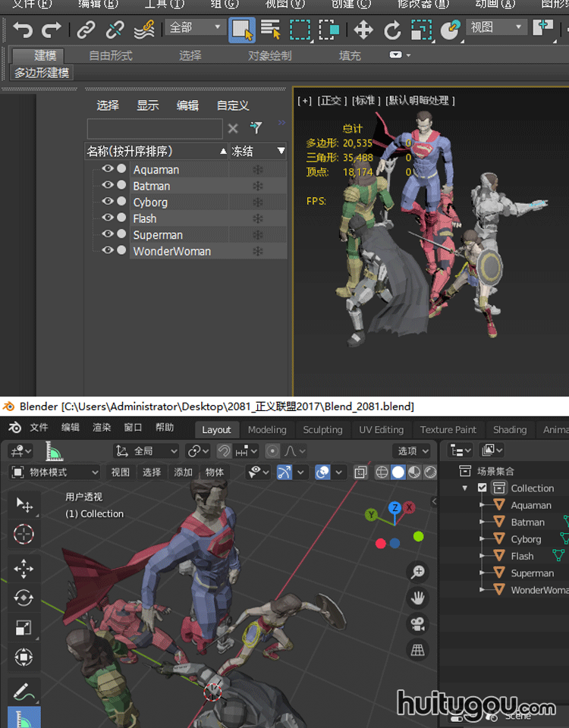Open the 物体模式 mode dropdown in Blender
569x728 pixels.
pyautogui.click(x=55, y=472)
